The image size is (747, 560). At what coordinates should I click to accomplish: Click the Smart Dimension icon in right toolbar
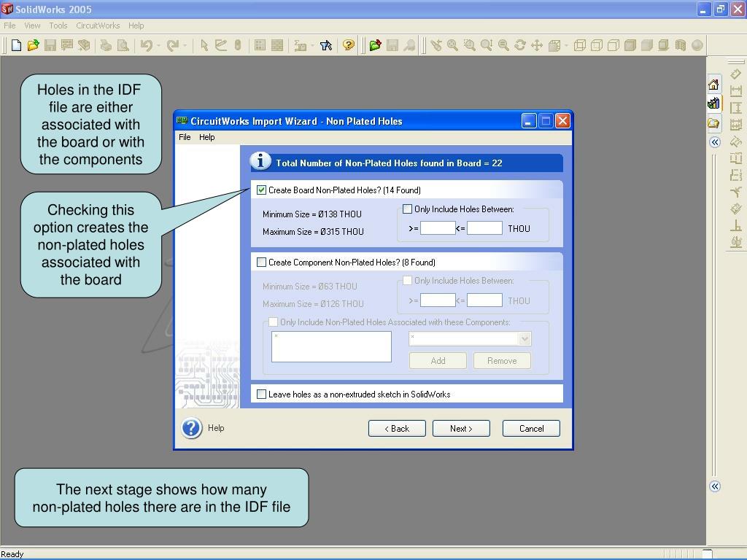(736, 74)
